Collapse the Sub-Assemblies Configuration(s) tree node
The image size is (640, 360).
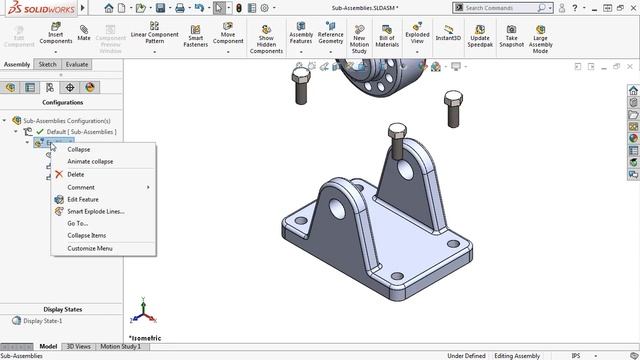4,120
